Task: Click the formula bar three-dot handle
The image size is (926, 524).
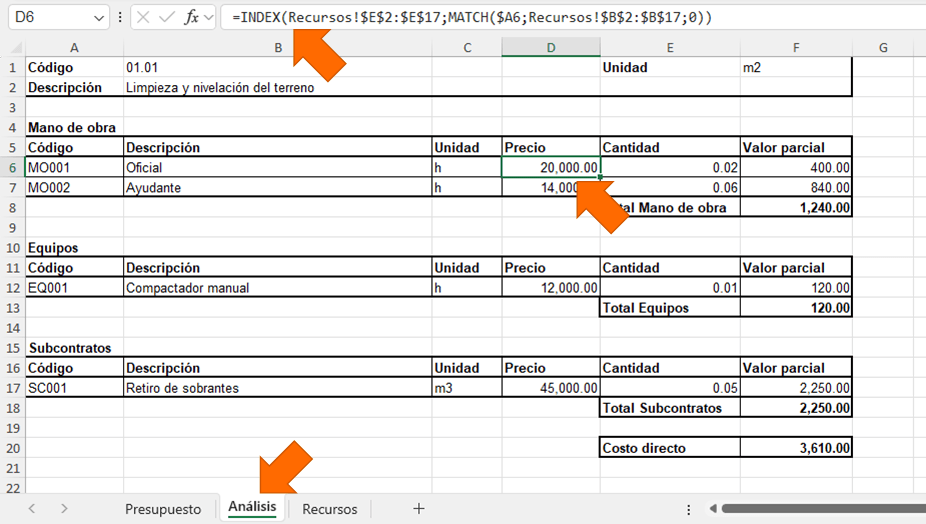Action: click(120, 17)
